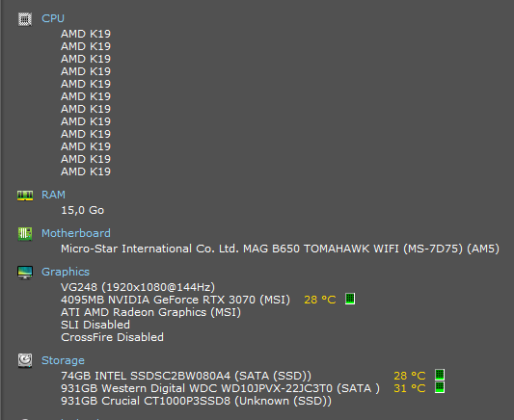
Task: Select the VG248 monitor entry
Action: [x=138, y=287]
